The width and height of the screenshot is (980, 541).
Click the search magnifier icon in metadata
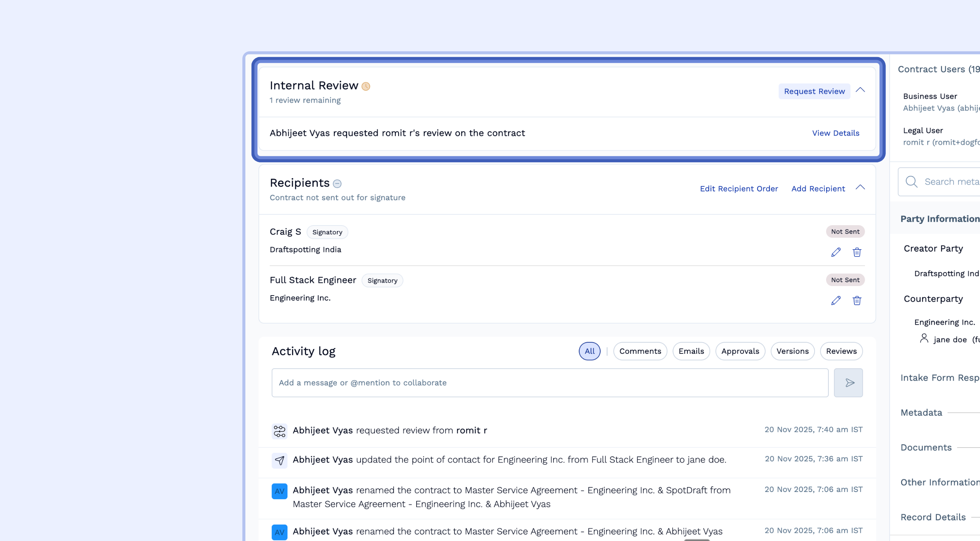(x=911, y=181)
